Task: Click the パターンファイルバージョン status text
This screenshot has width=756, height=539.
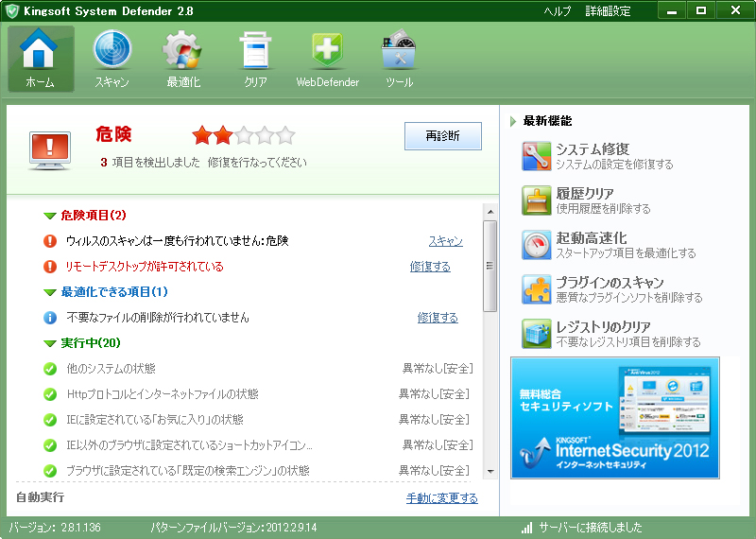Action: click(233, 528)
